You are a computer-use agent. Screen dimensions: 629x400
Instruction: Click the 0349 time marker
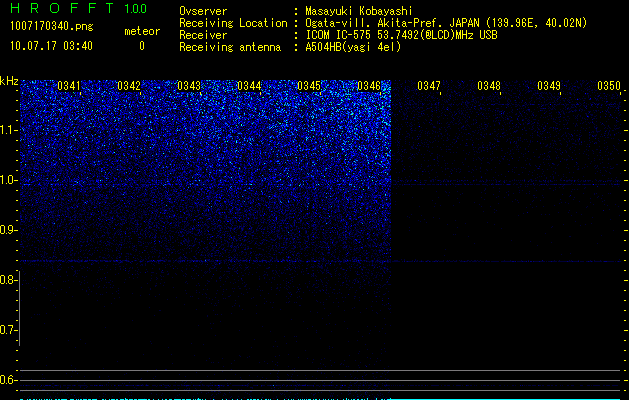549,86
